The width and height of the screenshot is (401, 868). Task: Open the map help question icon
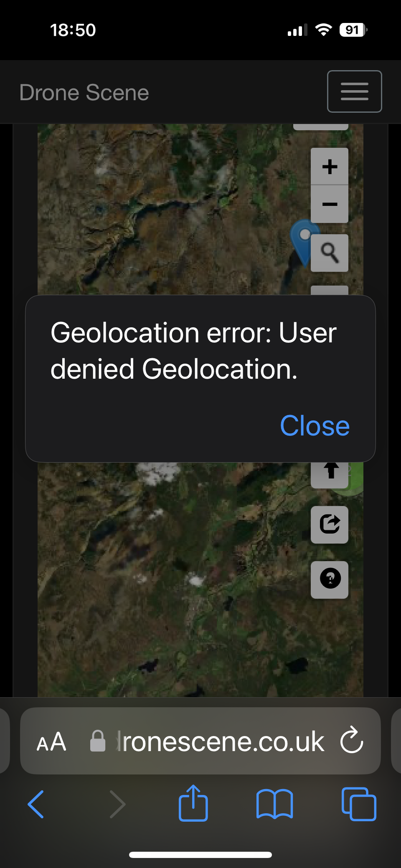330,580
